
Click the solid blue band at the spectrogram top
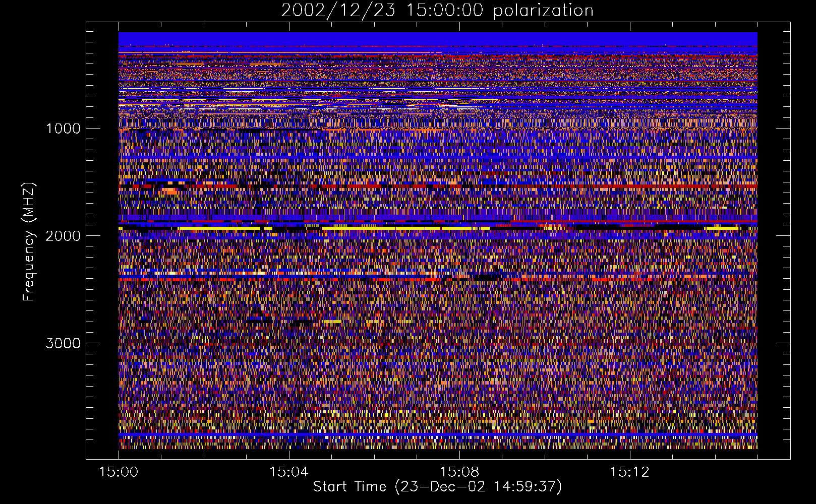coord(438,39)
